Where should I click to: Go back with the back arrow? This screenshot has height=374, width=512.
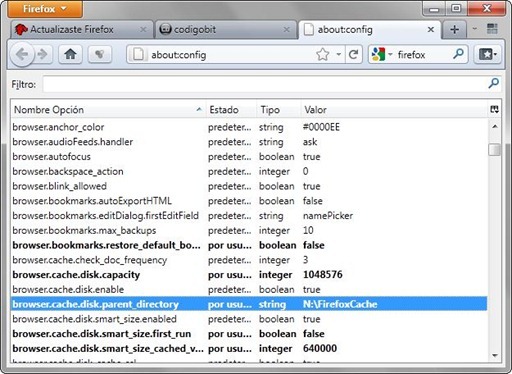22,54
